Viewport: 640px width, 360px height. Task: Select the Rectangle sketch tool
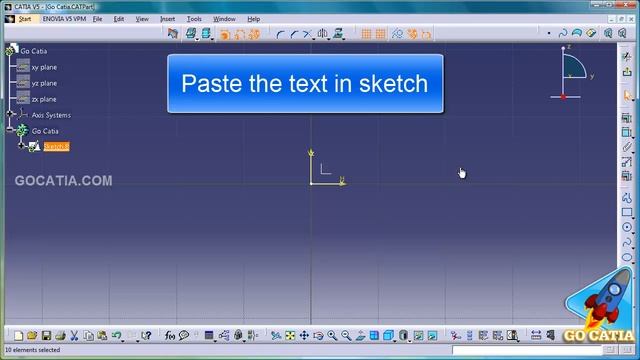pos(627,212)
